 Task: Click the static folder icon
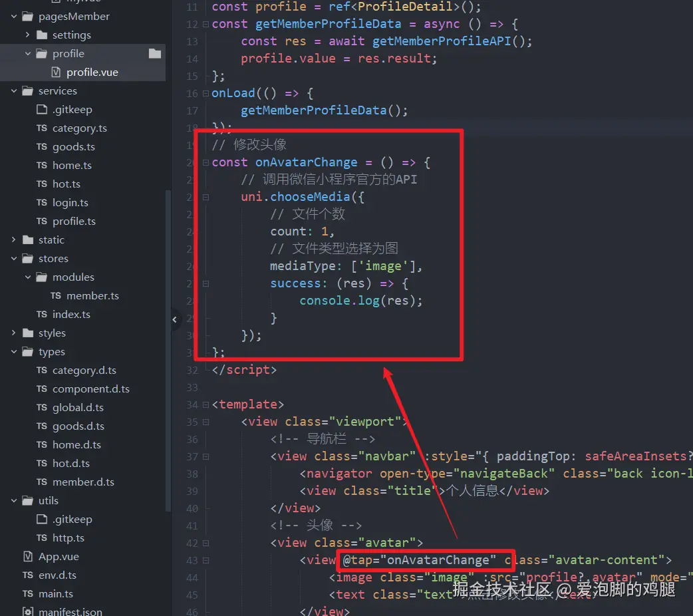pyautogui.click(x=28, y=239)
